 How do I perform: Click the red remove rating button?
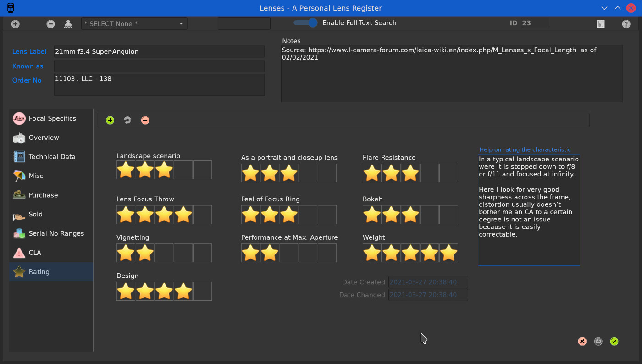145,121
